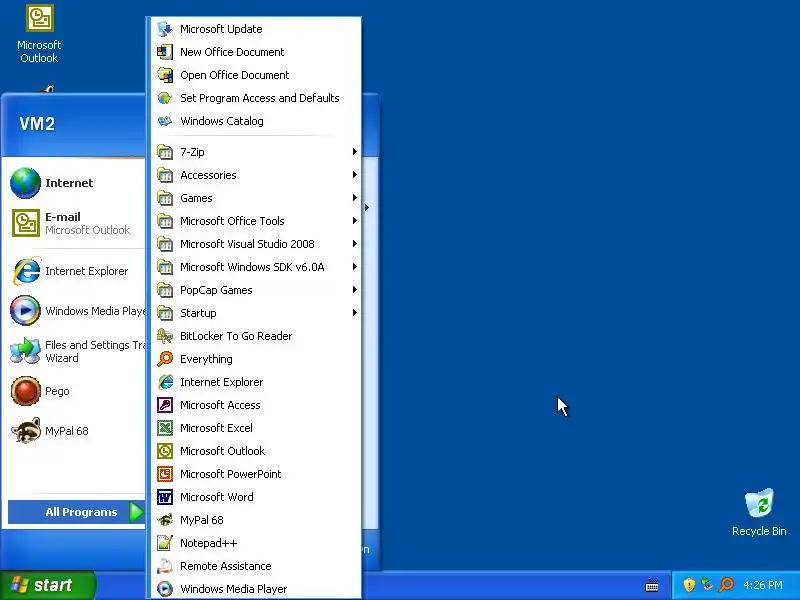Expand Microsoft Windows SDK v6.0A submenu arrow
Image resolution: width=800 pixels, height=600 pixels.
(x=355, y=266)
